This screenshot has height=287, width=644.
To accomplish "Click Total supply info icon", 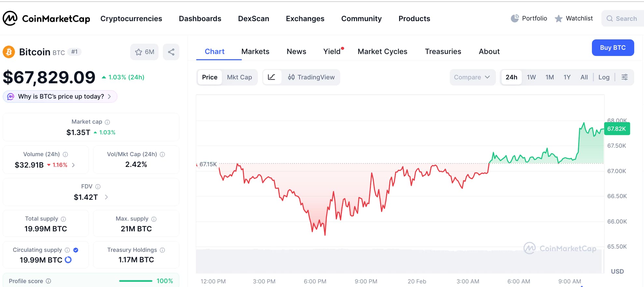I will click(x=63, y=219).
